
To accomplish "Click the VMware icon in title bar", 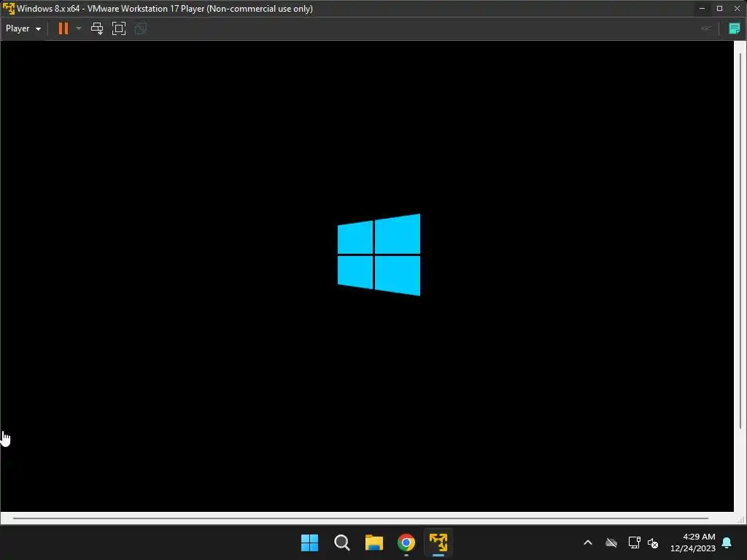I will pyautogui.click(x=9, y=9).
